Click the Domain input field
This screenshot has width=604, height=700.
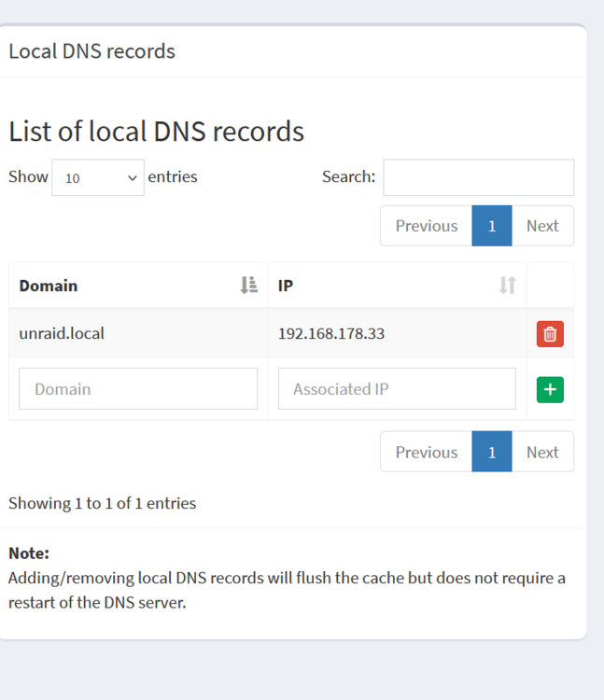click(138, 389)
